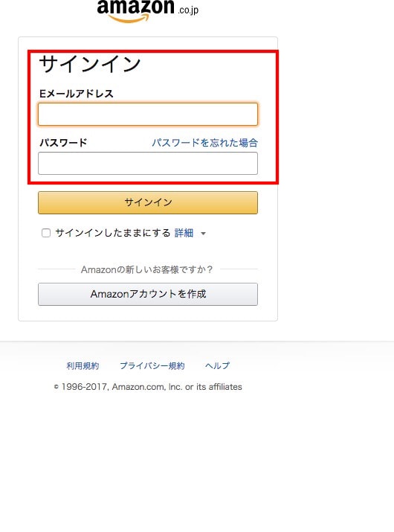
Task: Click the Eメールアドレス field label
Action: 77,94
